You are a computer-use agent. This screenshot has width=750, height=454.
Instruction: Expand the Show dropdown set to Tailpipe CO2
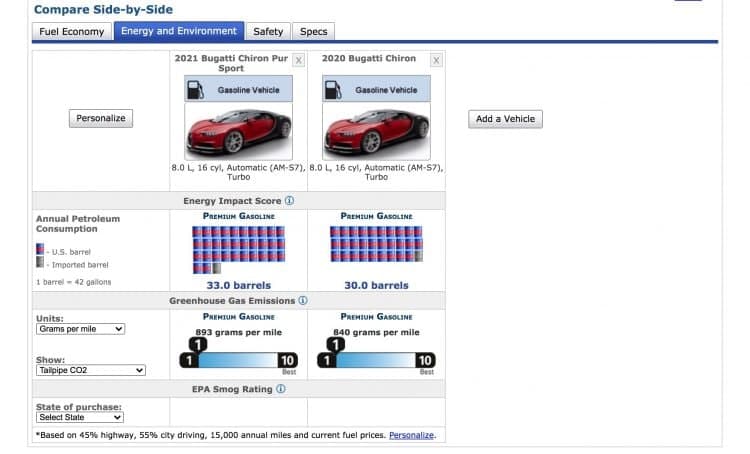click(x=90, y=370)
